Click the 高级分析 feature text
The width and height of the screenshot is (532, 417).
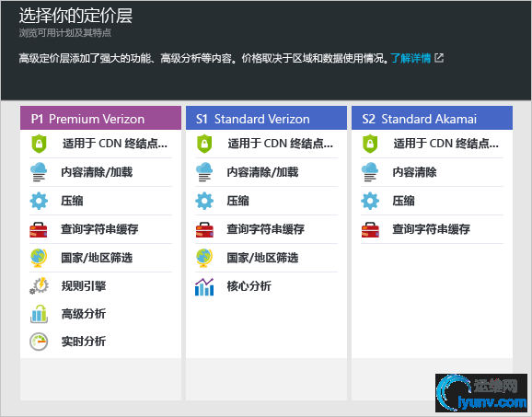click(84, 314)
